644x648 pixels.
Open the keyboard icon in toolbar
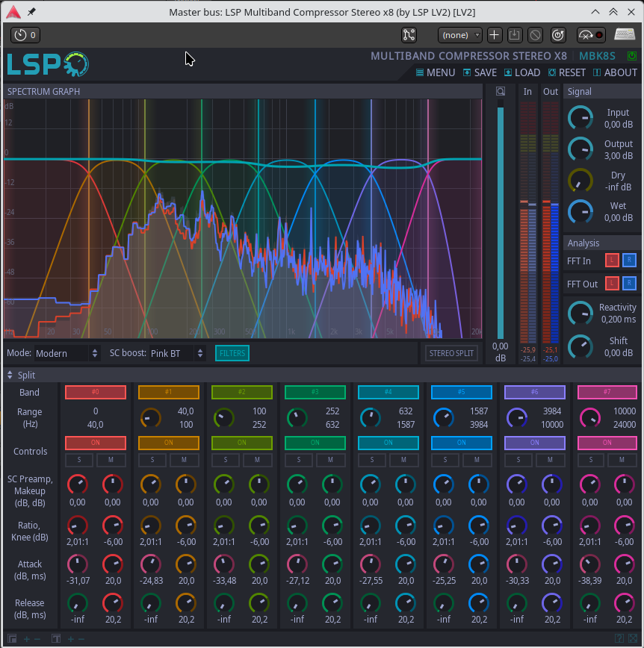coord(625,34)
